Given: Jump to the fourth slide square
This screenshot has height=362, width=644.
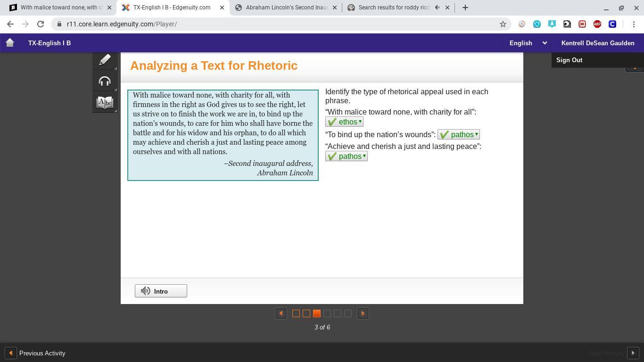Looking at the screenshot, I should point(327,313).
